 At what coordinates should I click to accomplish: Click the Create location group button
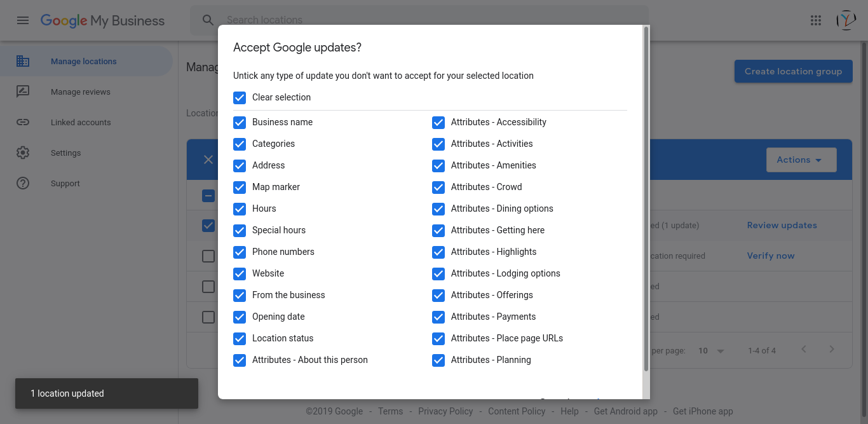[793, 71]
